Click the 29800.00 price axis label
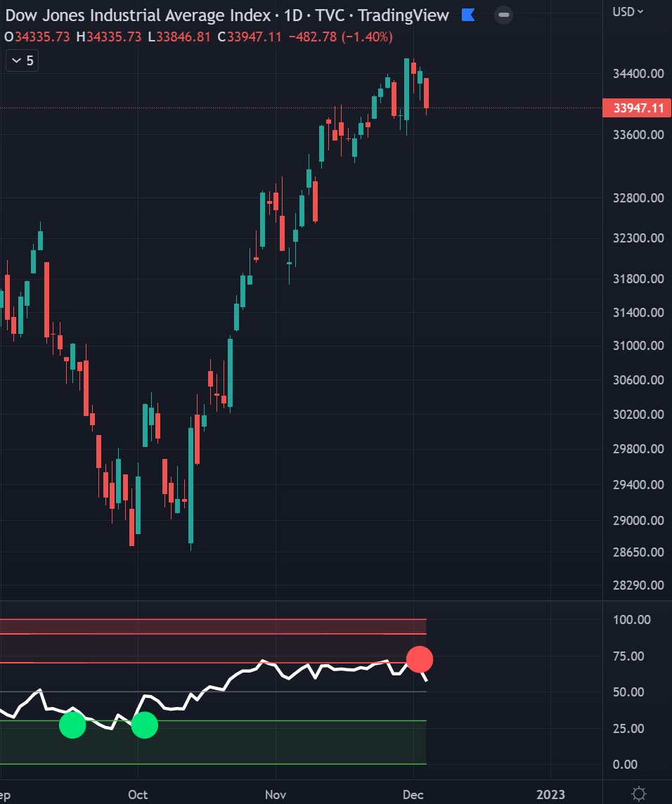 (x=638, y=448)
